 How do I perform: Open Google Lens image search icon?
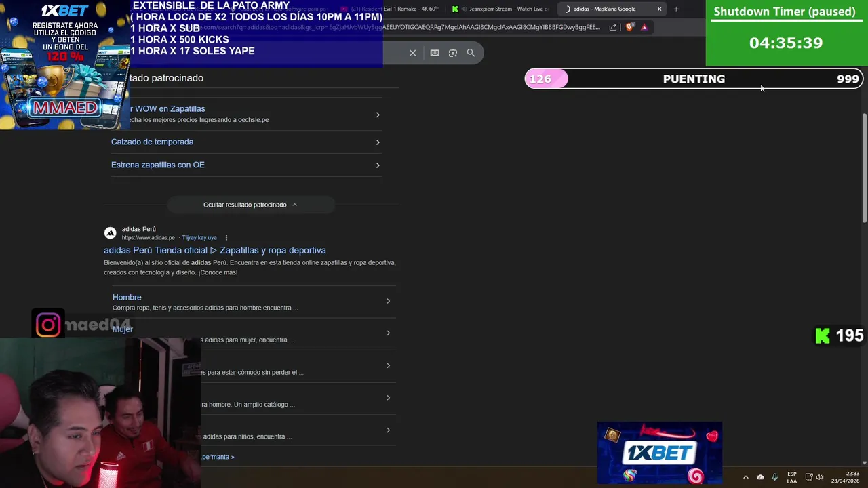(453, 53)
